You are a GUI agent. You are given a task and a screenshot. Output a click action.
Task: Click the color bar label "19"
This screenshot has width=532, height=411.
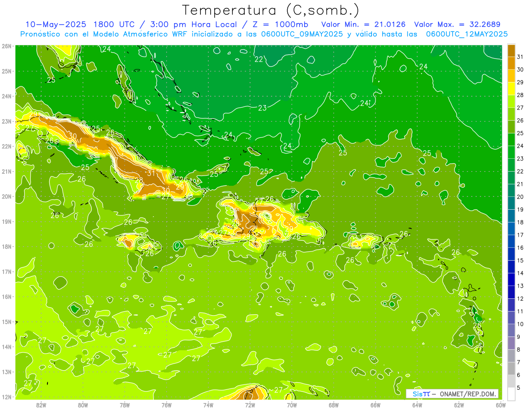pos(520,210)
